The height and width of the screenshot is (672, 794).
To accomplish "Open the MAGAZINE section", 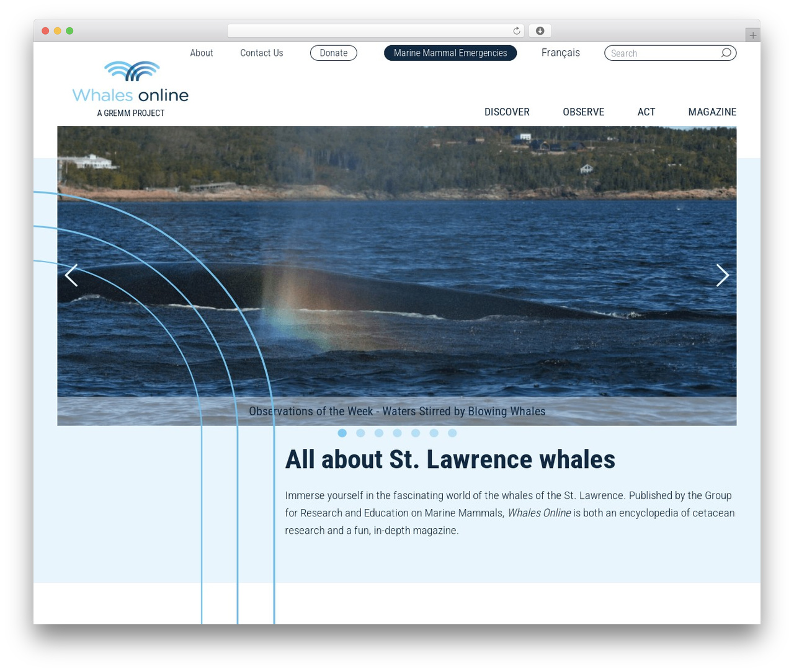I will point(712,112).
